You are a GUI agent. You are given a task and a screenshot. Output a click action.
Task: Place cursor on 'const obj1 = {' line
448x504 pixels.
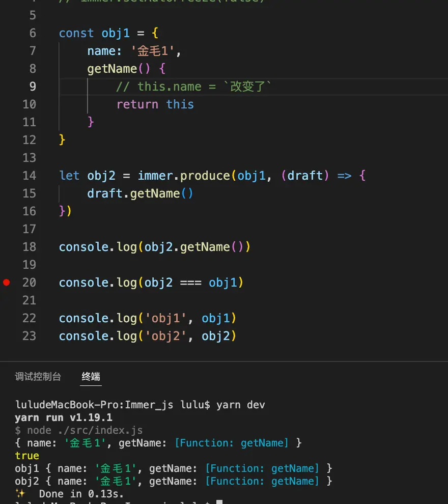(108, 33)
